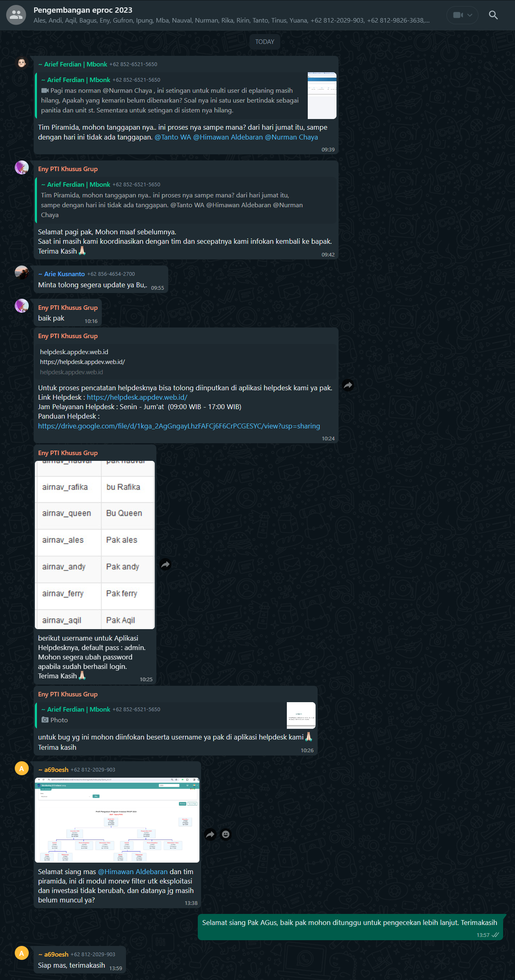Open the search icon in chat header
The height and width of the screenshot is (980, 515).
(493, 15)
